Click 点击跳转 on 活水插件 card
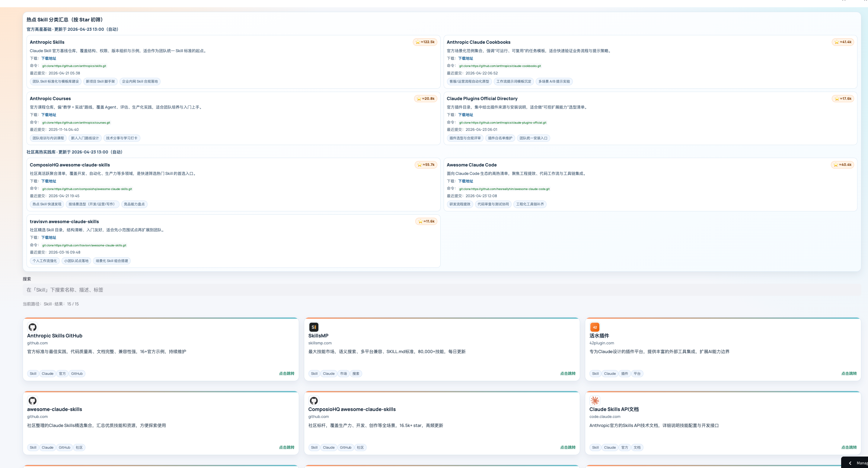The height and width of the screenshot is (468, 868). pyautogui.click(x=849, y=373)
